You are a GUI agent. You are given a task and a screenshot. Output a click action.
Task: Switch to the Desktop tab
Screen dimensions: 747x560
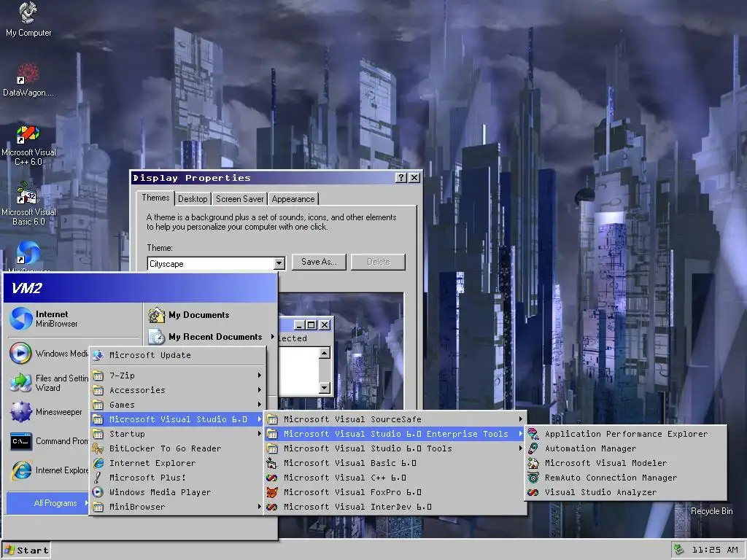click(x=193, y=199)
